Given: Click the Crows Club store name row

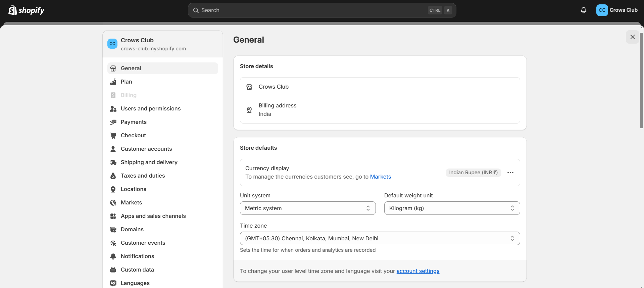Looking at the screenshot, I should [380, 87].
